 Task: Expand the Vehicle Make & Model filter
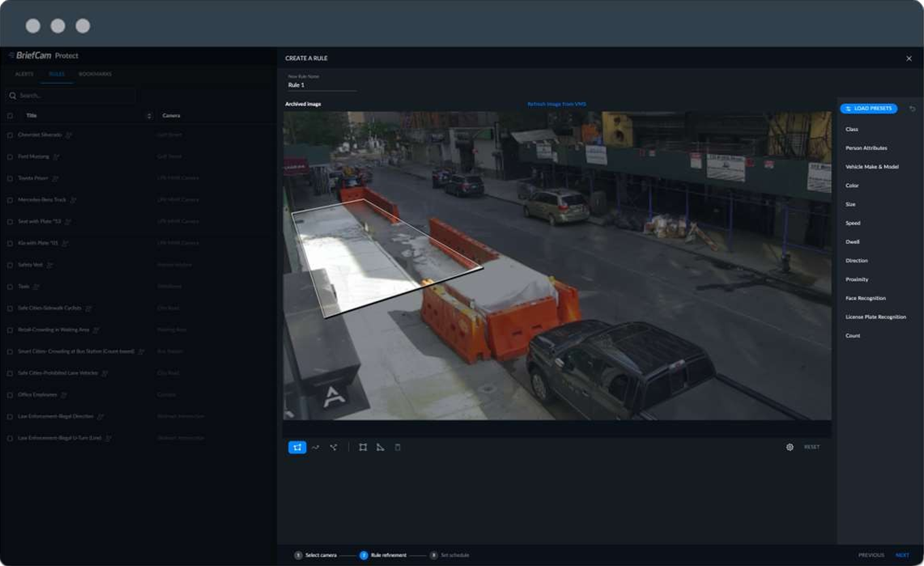click(872, 166)
